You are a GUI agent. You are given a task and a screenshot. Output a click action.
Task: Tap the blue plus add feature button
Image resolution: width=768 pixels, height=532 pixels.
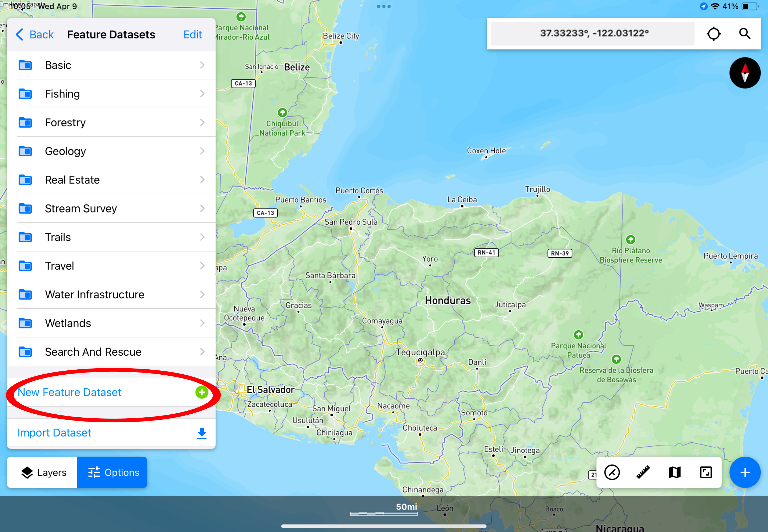pyautogui.click(x=745, y=472)
